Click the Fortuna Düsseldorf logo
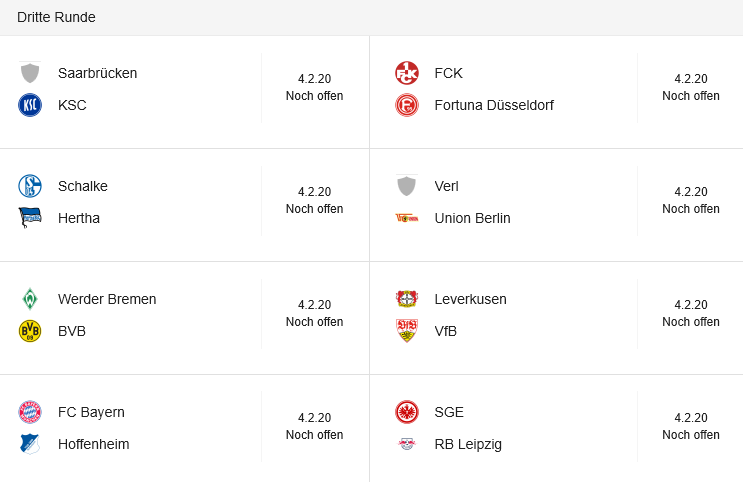 (407, 105)
